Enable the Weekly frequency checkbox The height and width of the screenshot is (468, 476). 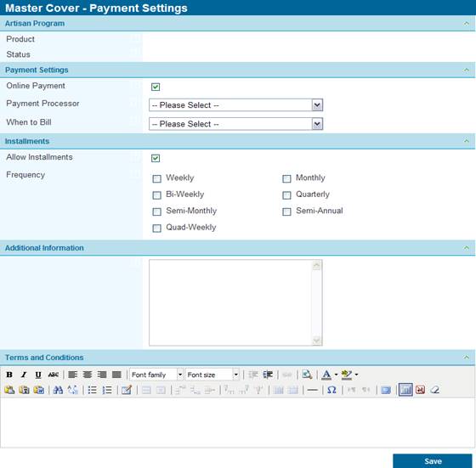(x=156, y=178)
